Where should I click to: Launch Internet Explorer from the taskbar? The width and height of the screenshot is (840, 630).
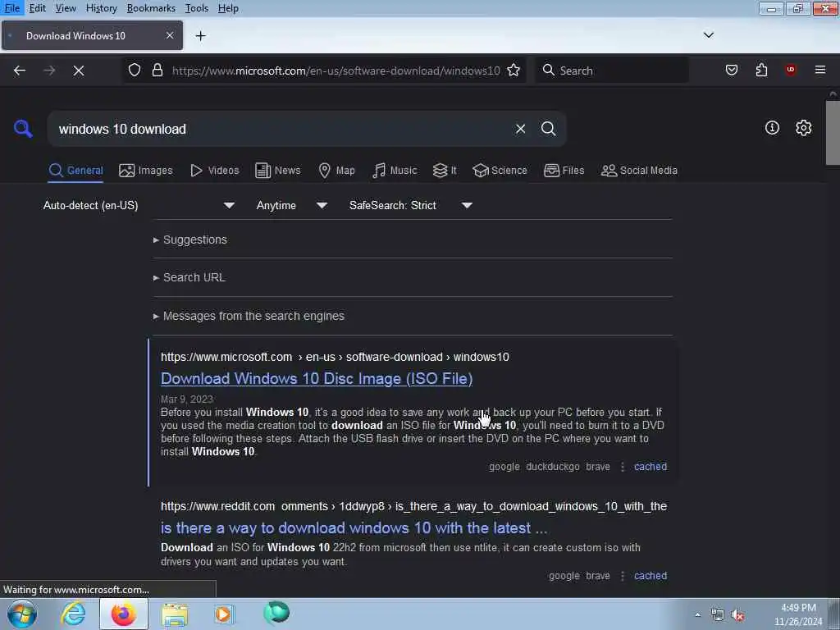point(72,614)
